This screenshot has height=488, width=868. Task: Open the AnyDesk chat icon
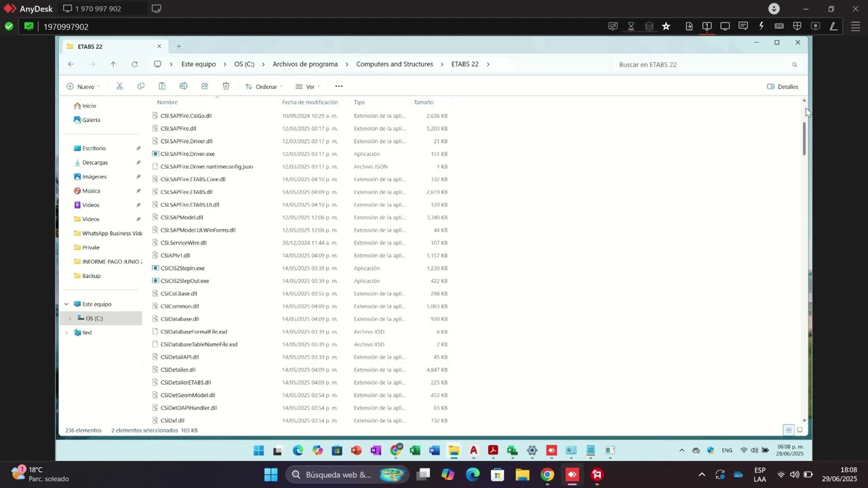click(x=743, y=26)
